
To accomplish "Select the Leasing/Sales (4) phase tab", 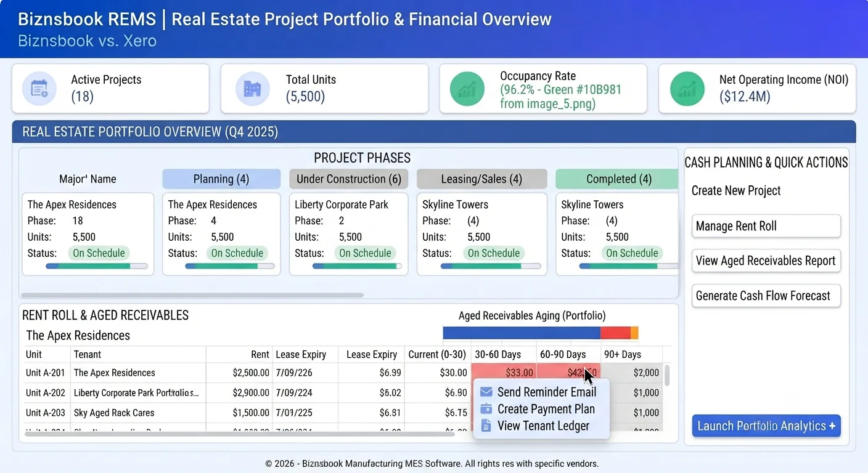I will (x=481, y=179).
